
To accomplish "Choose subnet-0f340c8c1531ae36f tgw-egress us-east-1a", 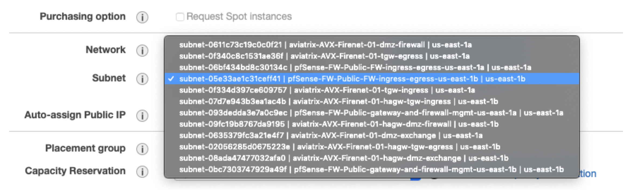I will (x=324, y=56).
